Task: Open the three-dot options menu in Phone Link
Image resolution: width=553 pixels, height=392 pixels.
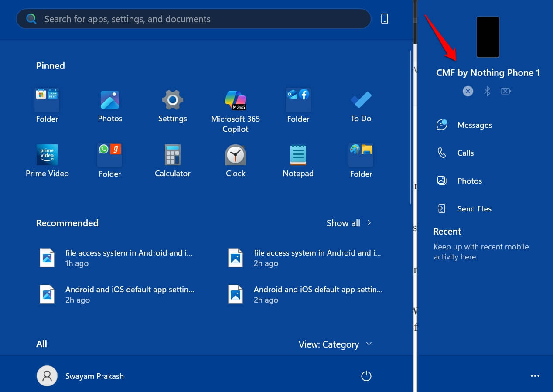Action: click(x=535, y=376)
